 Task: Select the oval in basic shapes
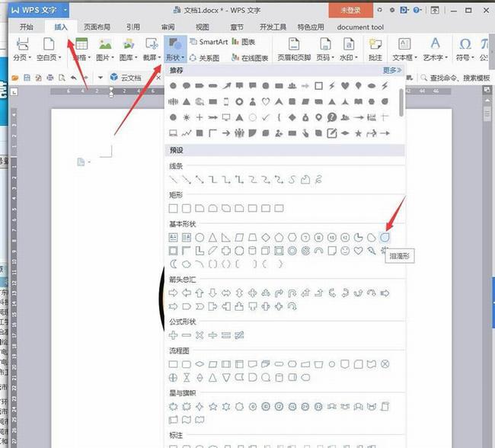point(200,237)
